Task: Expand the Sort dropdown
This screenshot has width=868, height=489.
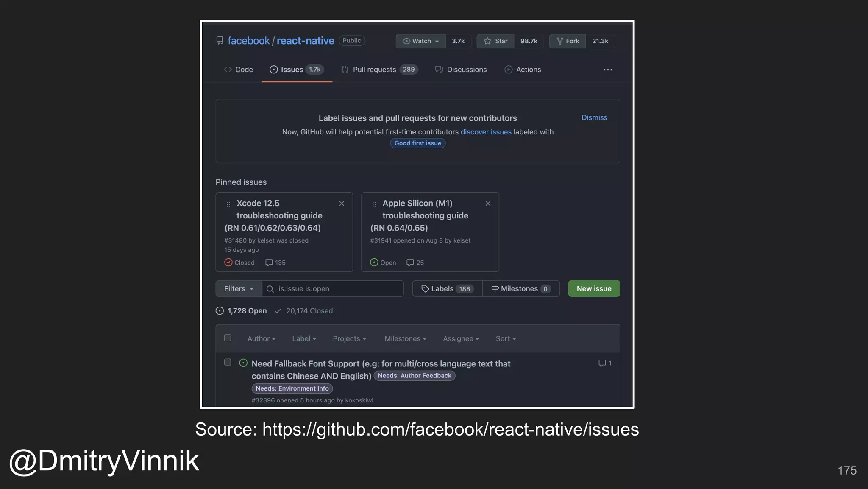Action: click(506, 338)
